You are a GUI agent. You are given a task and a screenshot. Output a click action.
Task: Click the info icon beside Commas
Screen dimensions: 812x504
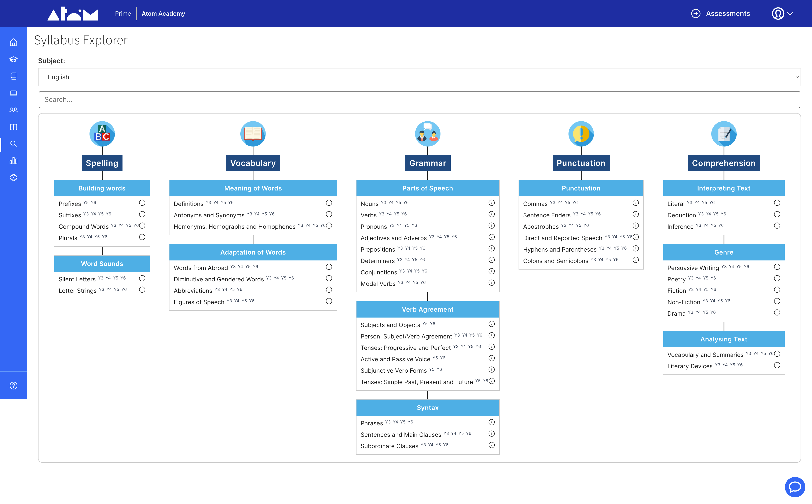pyautogui.click(x=636, y=203)
